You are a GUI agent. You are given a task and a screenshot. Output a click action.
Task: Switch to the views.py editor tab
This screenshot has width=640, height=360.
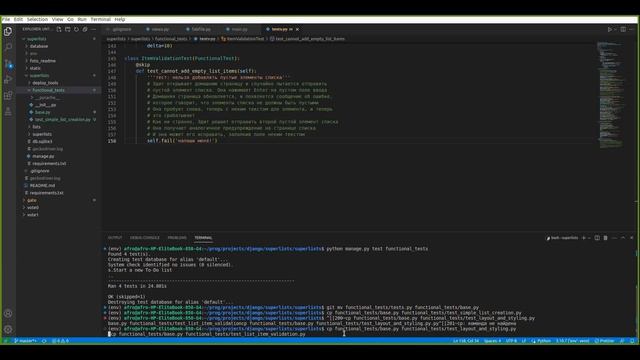160,29
